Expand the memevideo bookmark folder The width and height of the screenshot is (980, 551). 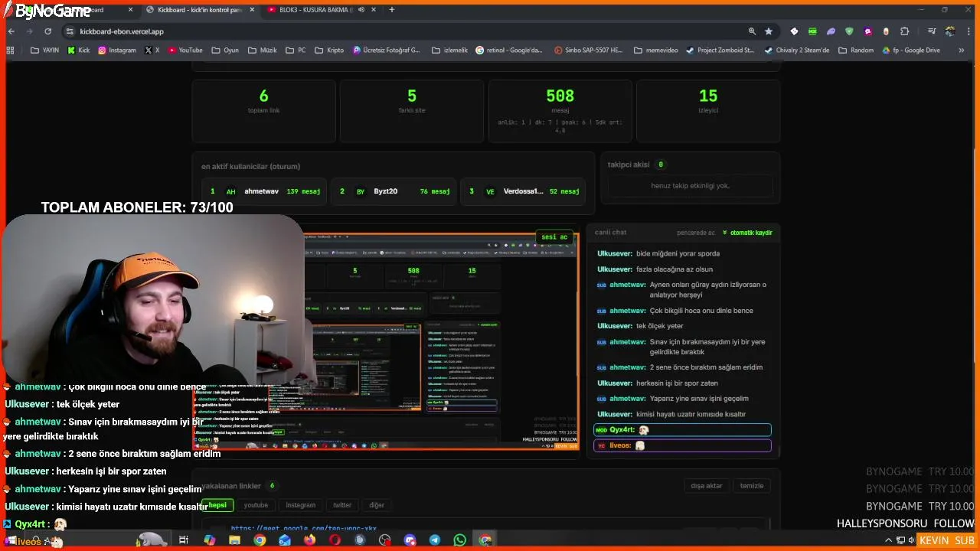pyautogui.click(x=655, y=51)
